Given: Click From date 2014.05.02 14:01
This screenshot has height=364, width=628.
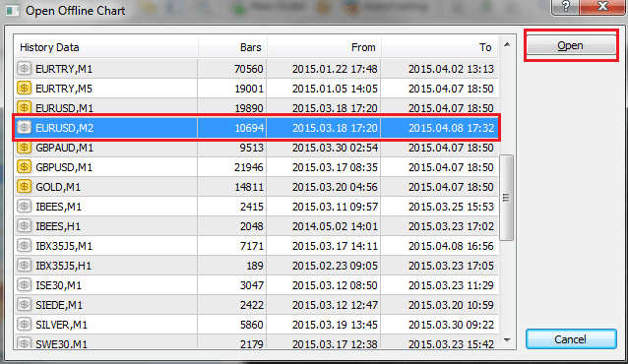Looking at the screenshot, I should (x=335, y=226).
